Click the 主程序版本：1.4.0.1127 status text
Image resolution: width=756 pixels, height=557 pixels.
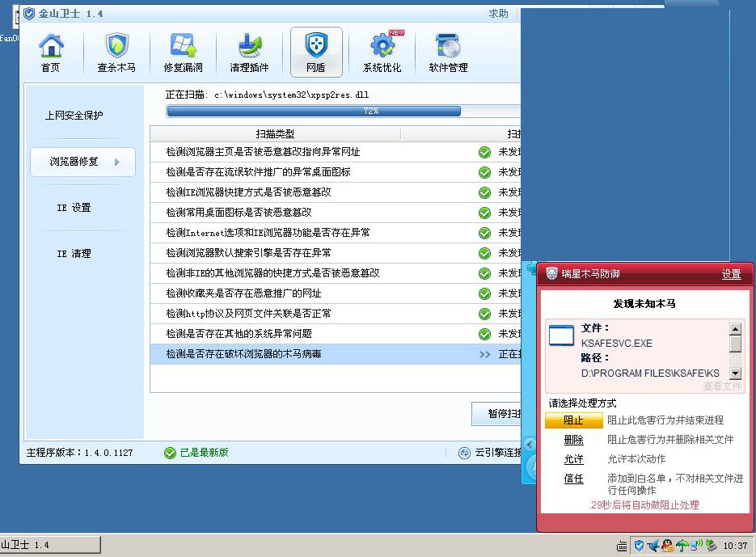(x=79, y=453)
